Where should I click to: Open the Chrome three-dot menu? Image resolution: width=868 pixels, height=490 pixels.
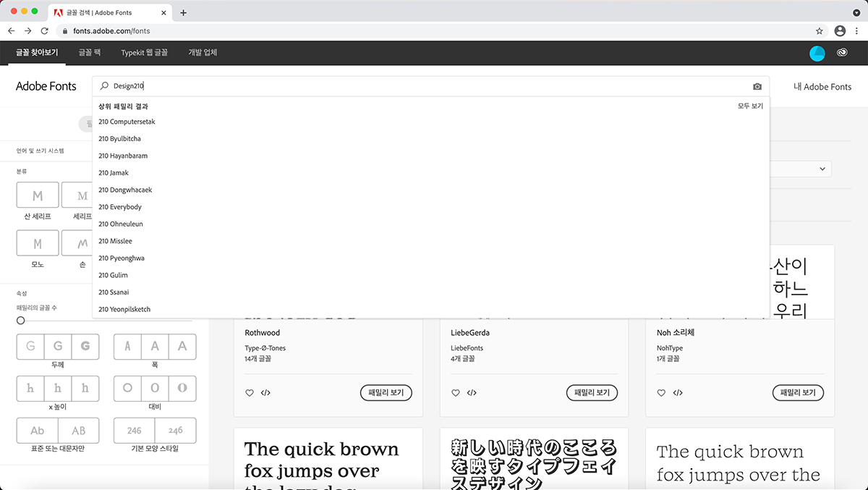pos(857,31)
